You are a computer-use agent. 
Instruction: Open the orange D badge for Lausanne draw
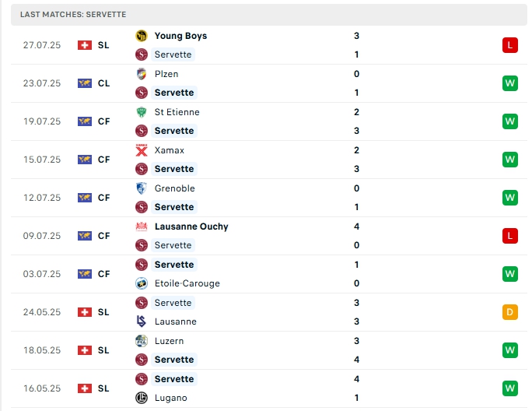pyautogui.click(x=510, y=312)
